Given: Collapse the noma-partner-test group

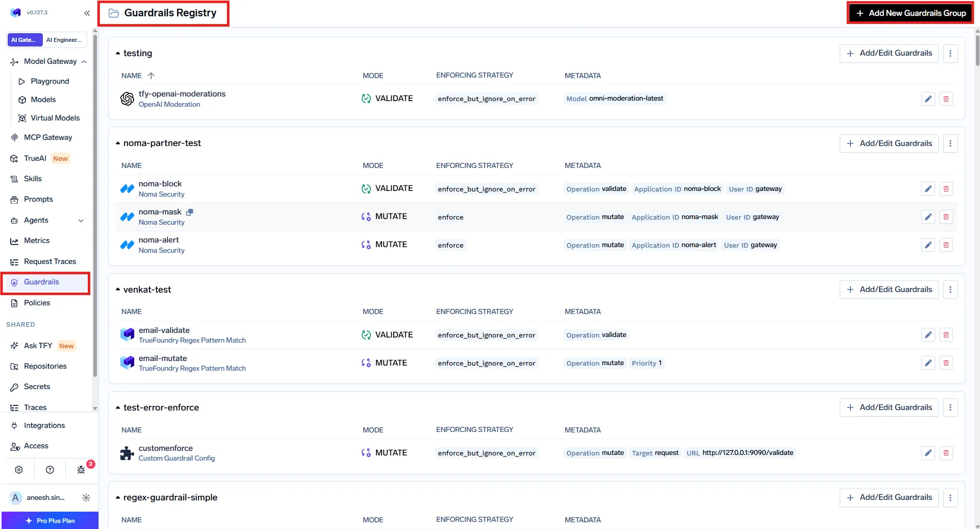Looking at the screenshot, I should (118, 143).
